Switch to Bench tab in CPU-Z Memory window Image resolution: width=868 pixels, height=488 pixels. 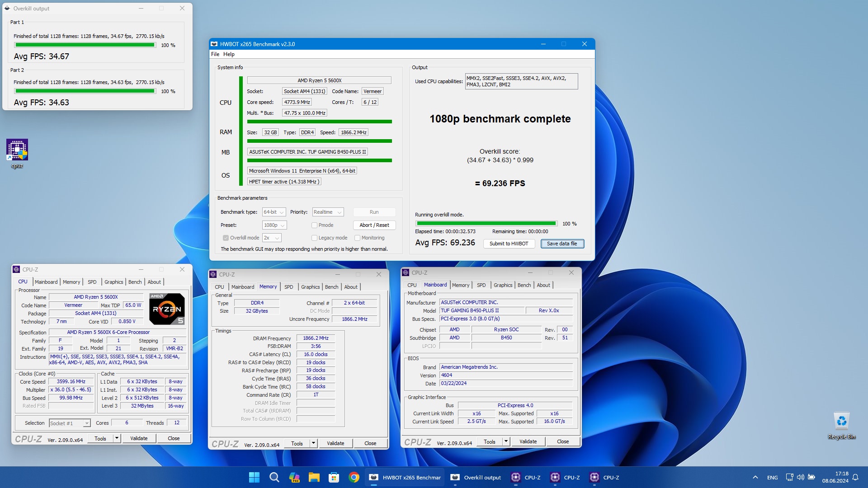pos(331,287)
